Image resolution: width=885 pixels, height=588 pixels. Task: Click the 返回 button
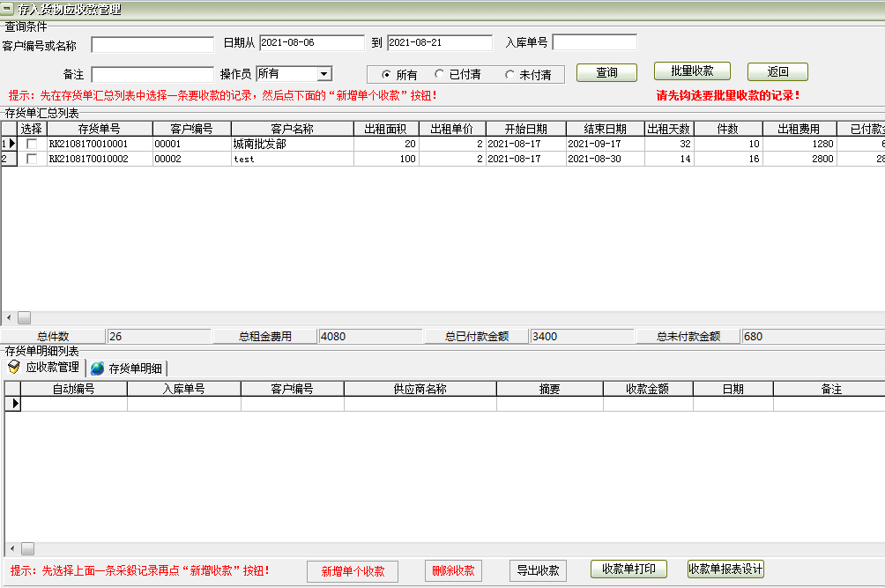777,71
